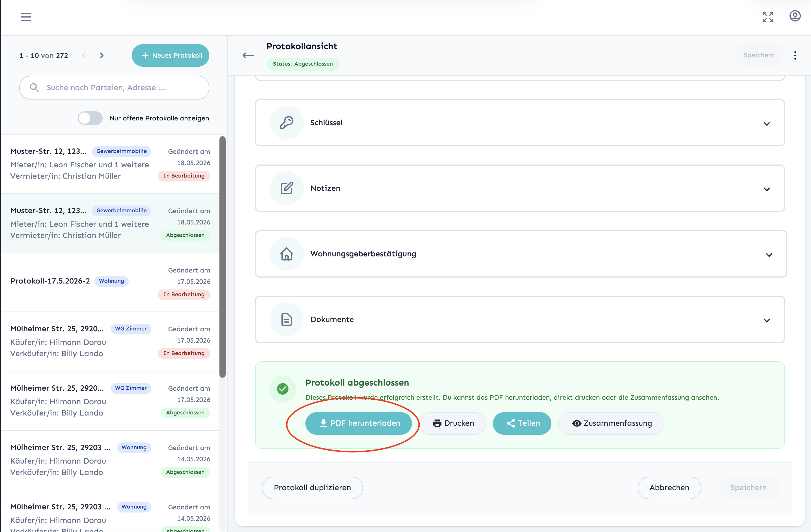
Task: Click the search magnifier icon
Action: pos(34,88)
